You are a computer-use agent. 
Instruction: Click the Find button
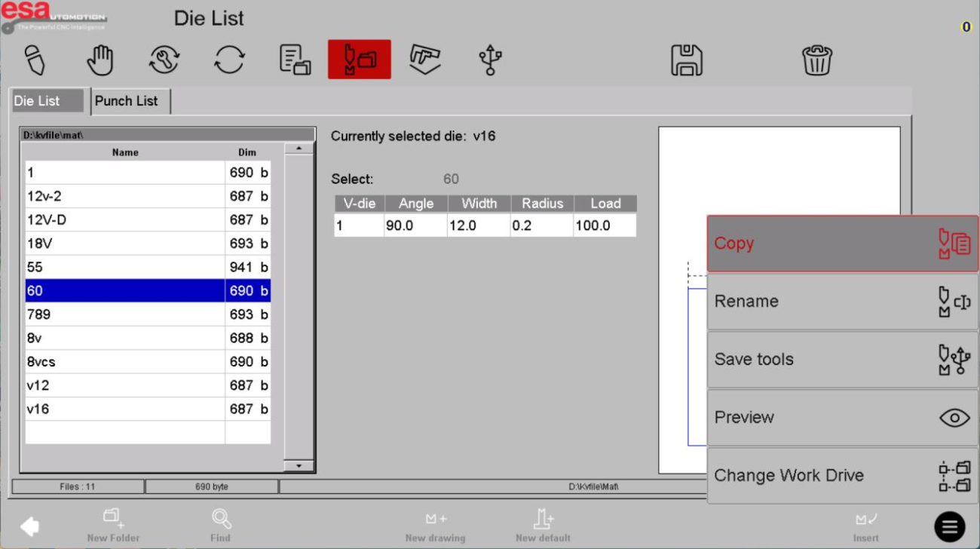[221, 526]
